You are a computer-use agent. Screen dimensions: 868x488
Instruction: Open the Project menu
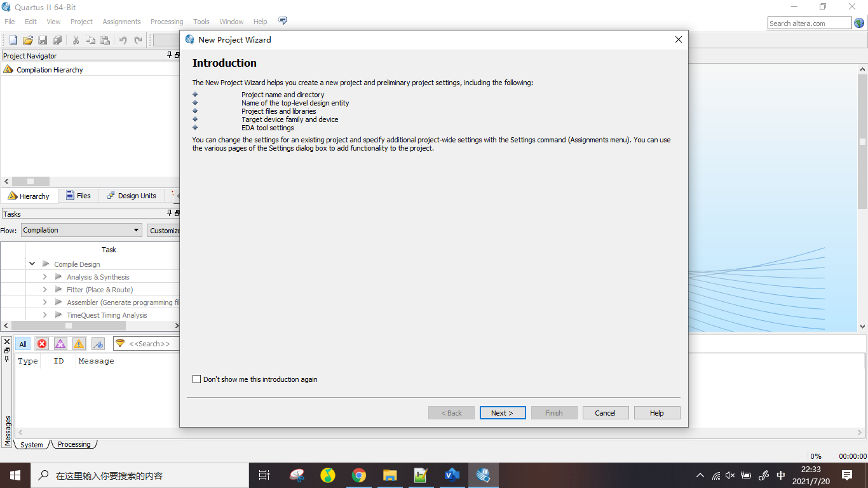pos(81,22)
